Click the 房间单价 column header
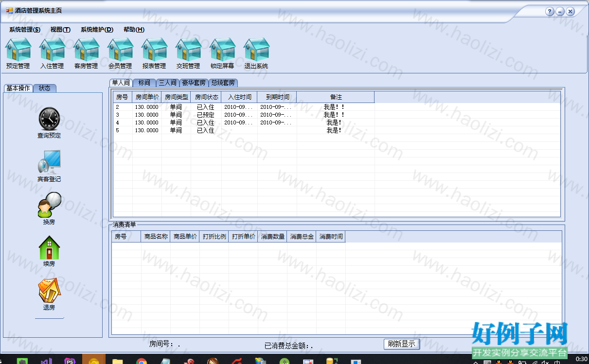The image size is (589, 364). [147, 97]
